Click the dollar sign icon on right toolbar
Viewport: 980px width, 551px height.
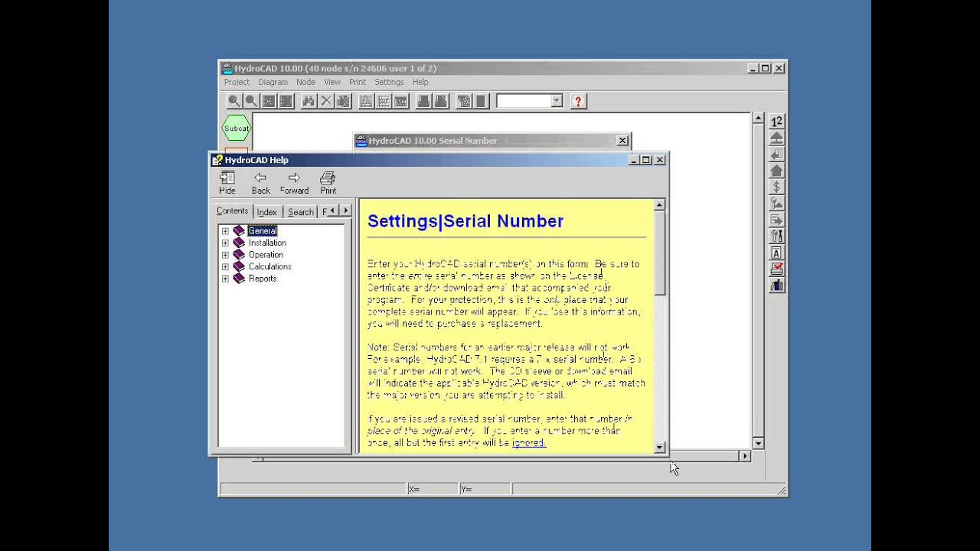point(776,187)
